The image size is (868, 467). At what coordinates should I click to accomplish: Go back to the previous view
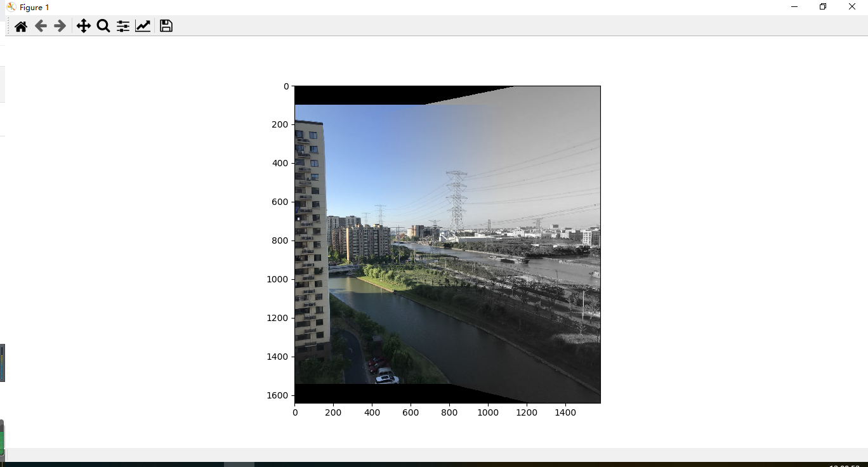41,26
